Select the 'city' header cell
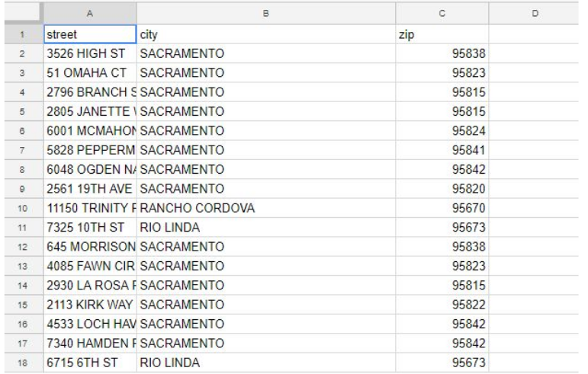Screen dimensions: 588x374 pos(266,34)
